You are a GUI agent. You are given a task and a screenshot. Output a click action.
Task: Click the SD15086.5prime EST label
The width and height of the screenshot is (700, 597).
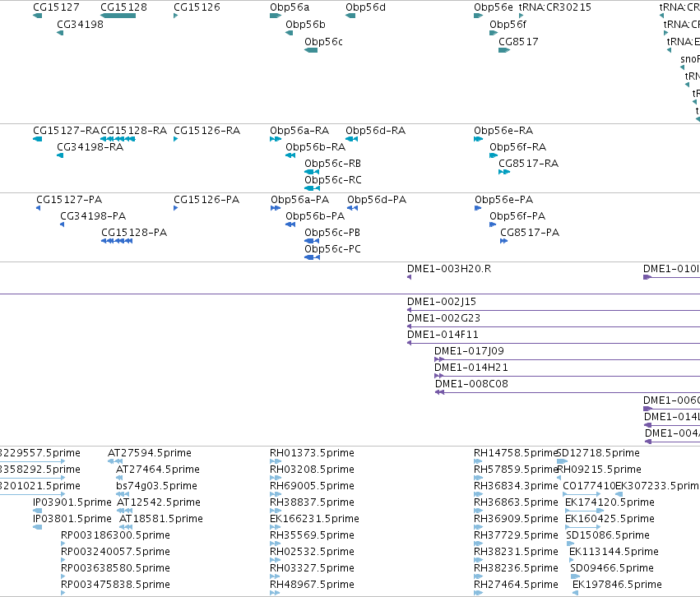[x=608, y=535]
